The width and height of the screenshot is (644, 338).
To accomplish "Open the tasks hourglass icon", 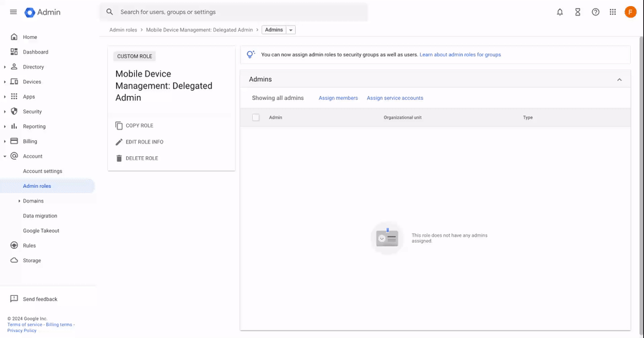I will pyautogui.click(x=578, y=12).
